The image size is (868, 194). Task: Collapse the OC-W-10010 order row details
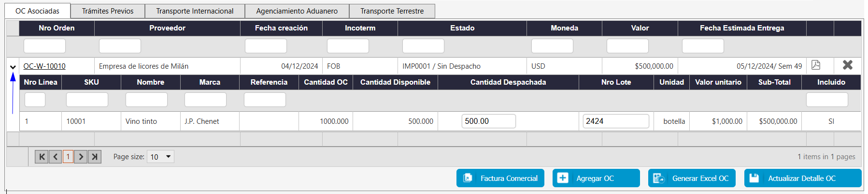13,67
